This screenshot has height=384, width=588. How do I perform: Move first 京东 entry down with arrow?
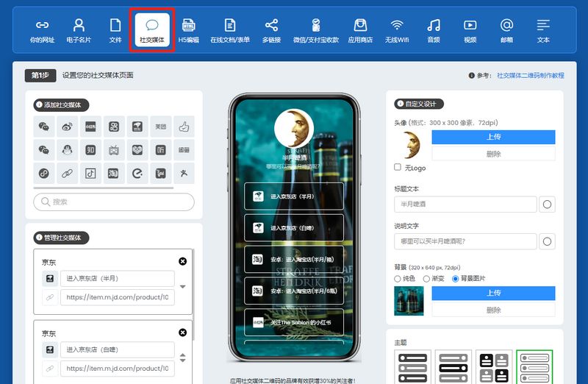click(x=183, y=287)
